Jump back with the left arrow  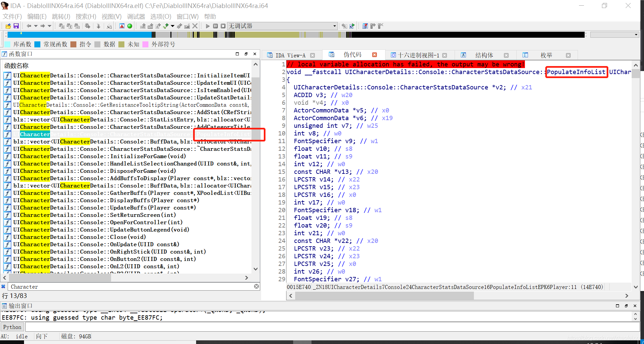point(29,26)
